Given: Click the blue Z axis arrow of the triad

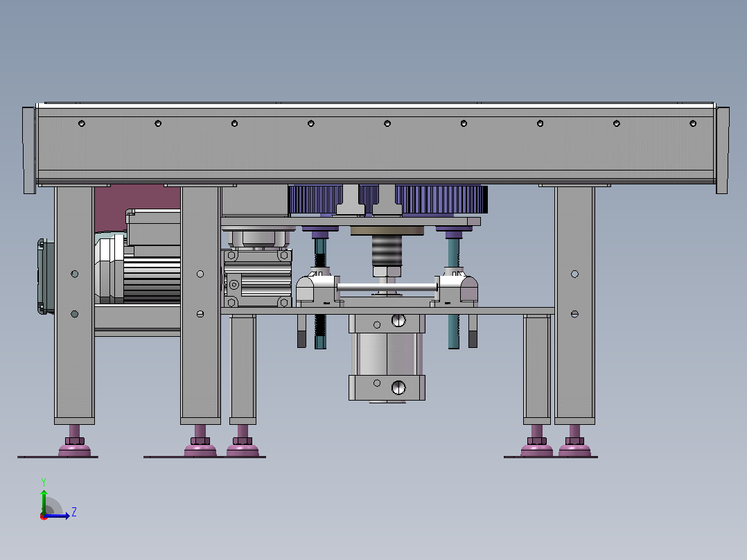Looking at the screenshot, I should pos(58,515).
